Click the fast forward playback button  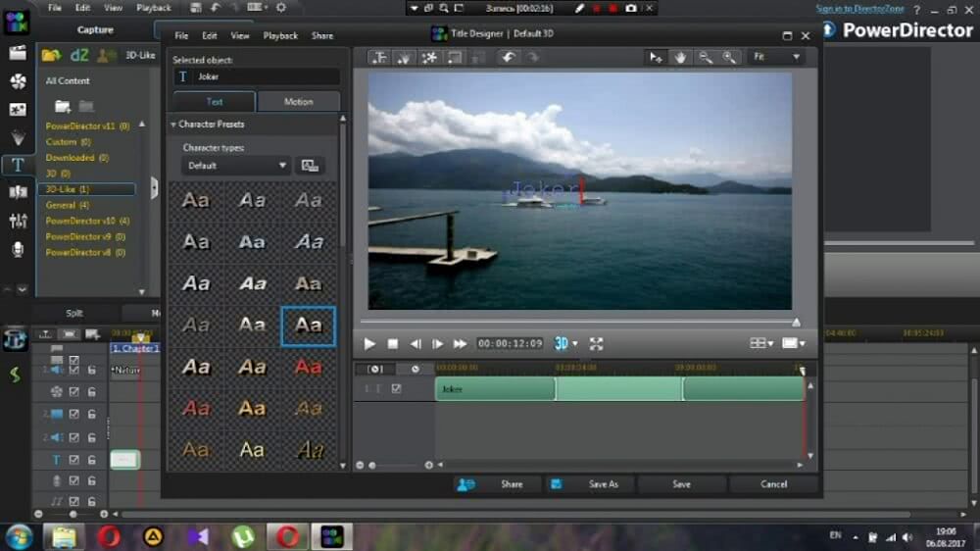point(460,344)
